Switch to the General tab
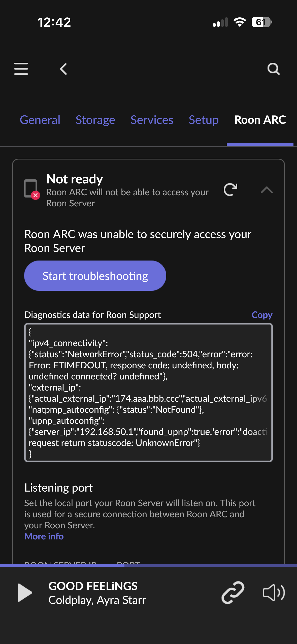Viewport: 297px width, 644px height. 40,120
